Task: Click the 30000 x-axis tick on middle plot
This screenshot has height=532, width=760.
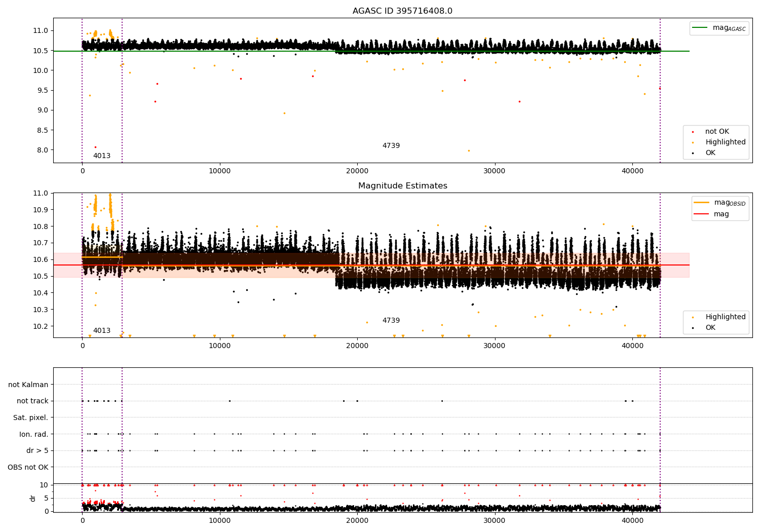Action: point(495,346)
